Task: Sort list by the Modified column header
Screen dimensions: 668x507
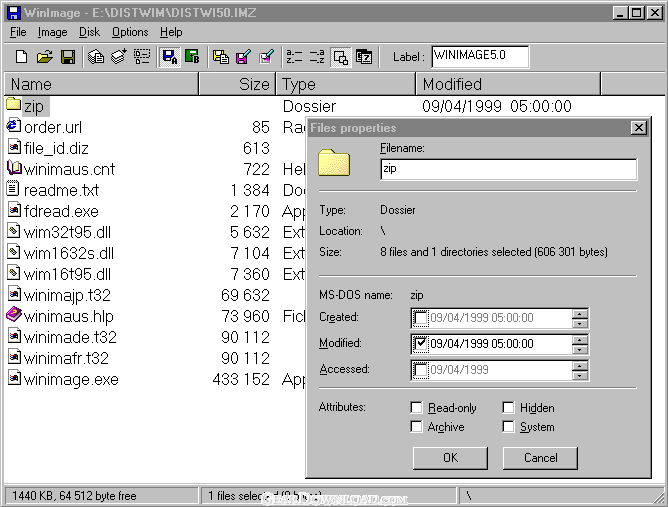Action: coord(508,84)
